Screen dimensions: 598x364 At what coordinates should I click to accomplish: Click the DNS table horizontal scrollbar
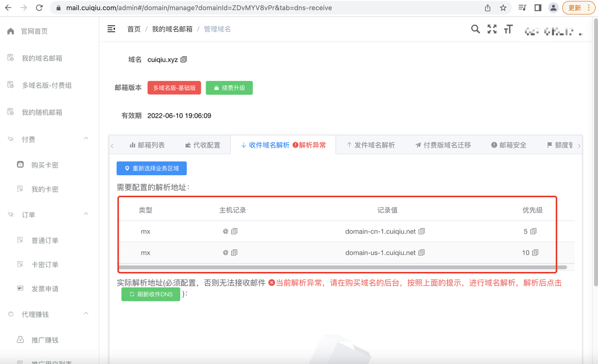click(343, 267)
